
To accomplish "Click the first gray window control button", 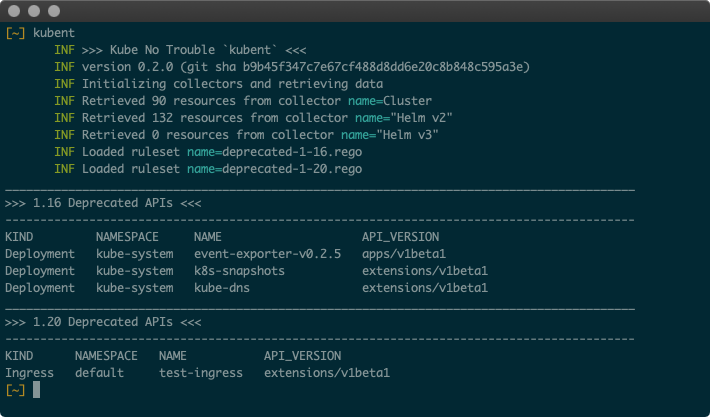I will click(x=14, y=11).
